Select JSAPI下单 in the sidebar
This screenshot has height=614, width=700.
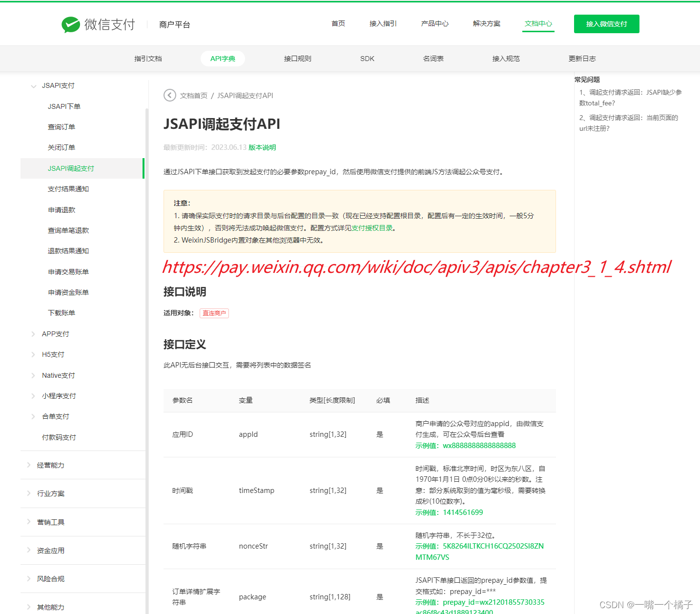click(63, 106)
